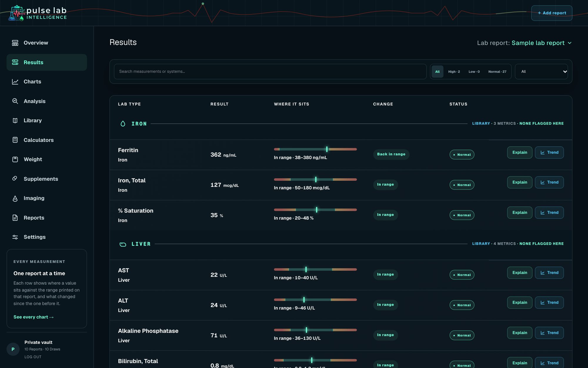
Task: Open the Analysis section
Action: (x=46, y=101)
